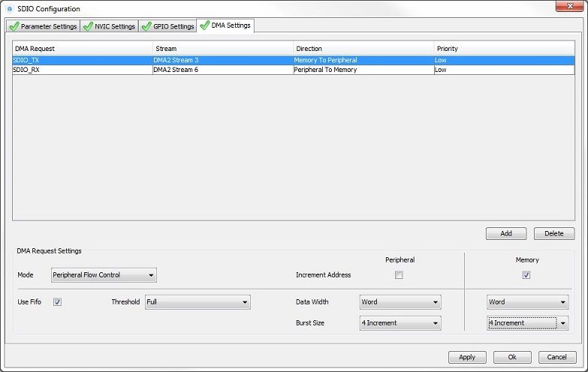The width and height of the screenshot is (588, 372).
Task: Toggle Peripheral increment address checkbox
Action: (399, 275)
